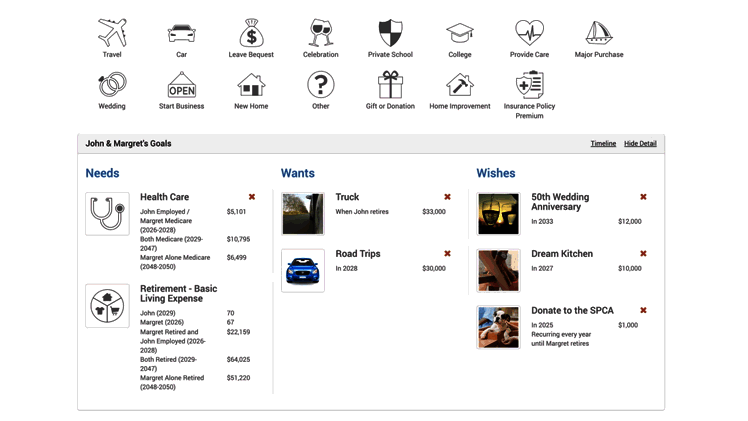The width and height of the screenshot is (748, 421).
Task: Remove the 50th Wedding Anniversary goal
Action: coord(643,196)
